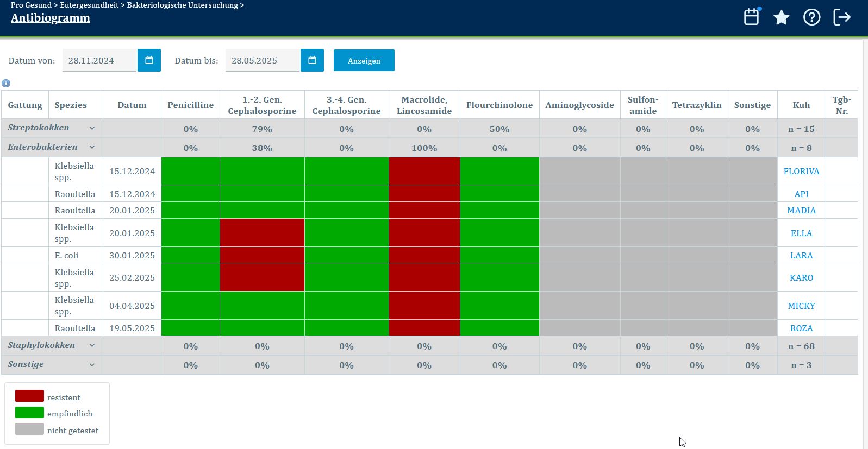Open the help question mark icon

pyautogui.click(x=811, y=17)
